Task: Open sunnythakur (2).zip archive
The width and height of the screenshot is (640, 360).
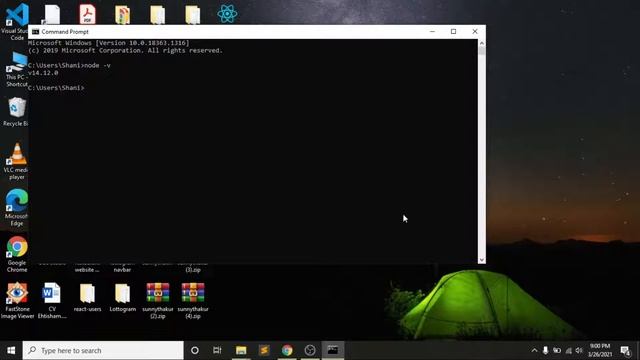Action: coord(158,300)
